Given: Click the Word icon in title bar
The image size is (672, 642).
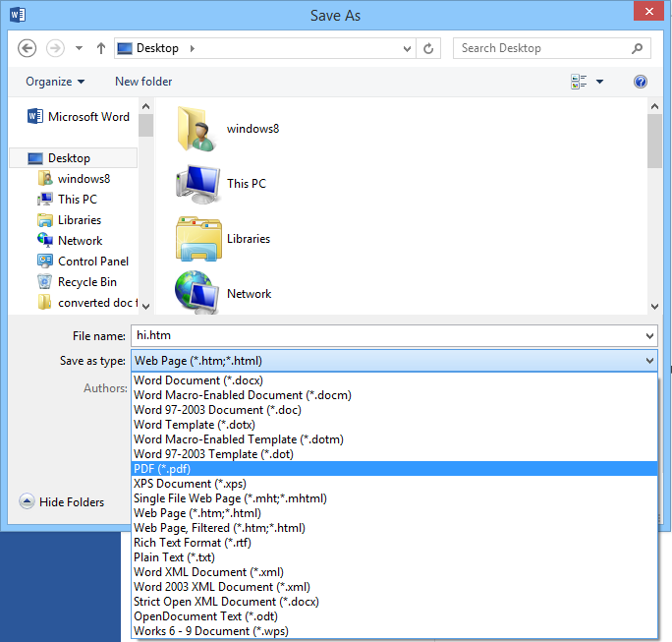Looking at the screenshot, I should click(18, 15).
